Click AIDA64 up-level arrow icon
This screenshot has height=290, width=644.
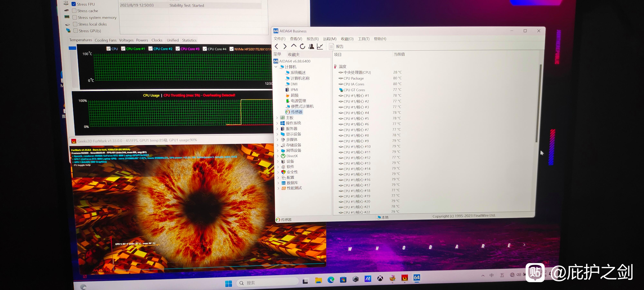coord(294,46)
